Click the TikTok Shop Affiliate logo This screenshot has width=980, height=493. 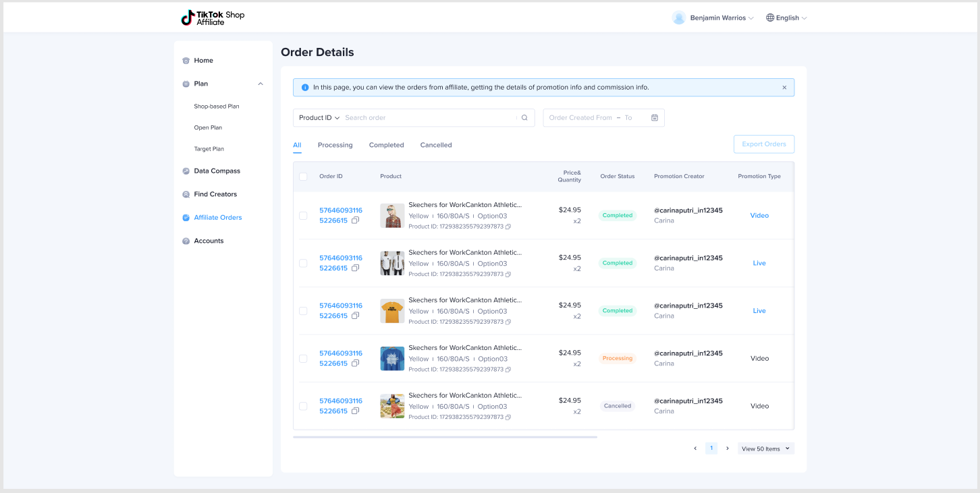click(213, 18)
